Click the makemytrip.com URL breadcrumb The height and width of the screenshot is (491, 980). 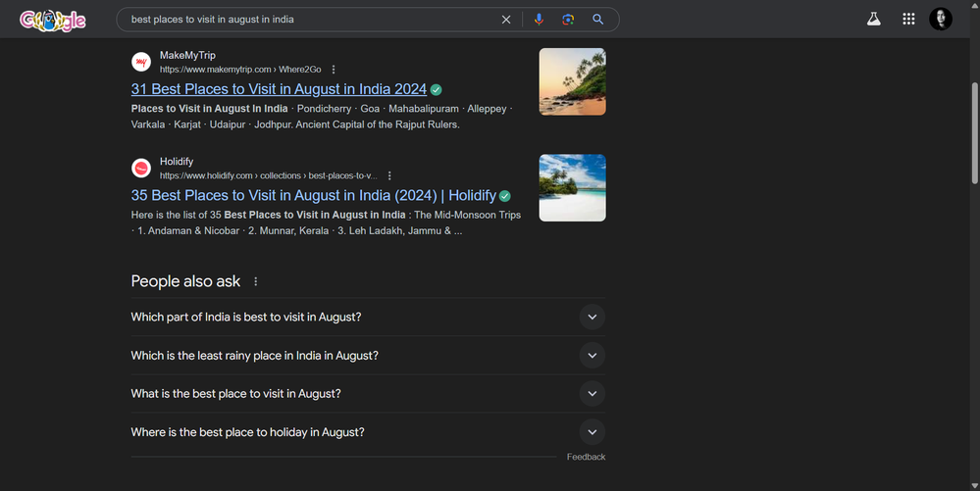[240, 70]
